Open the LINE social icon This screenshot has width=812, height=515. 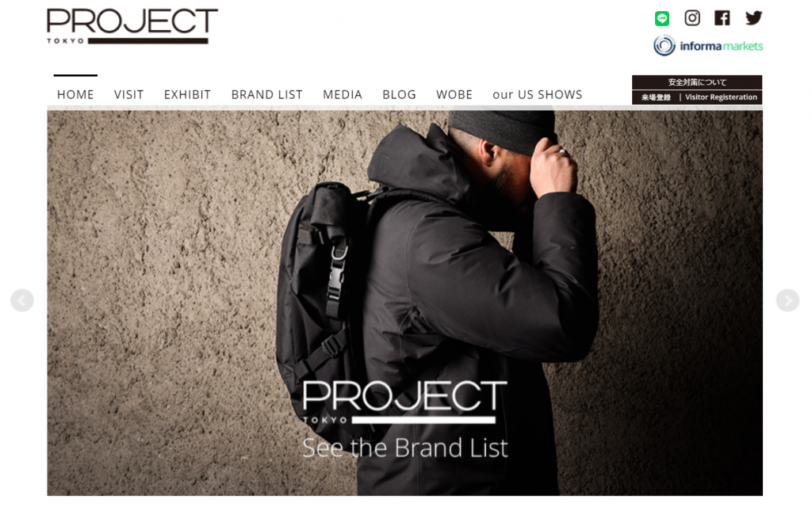click(x=662, y=18)
